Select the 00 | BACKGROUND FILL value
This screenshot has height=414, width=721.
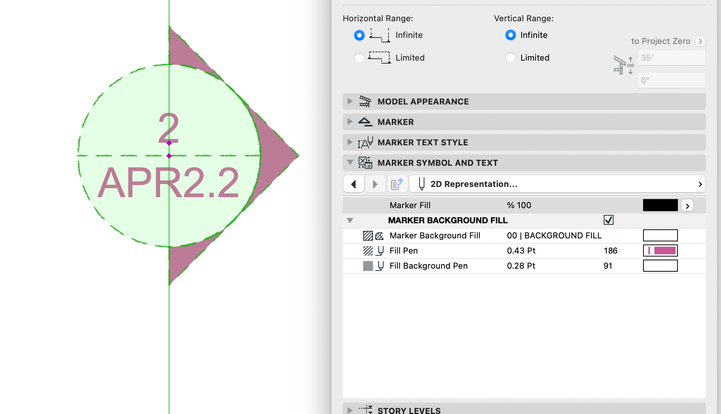[554, 236]
